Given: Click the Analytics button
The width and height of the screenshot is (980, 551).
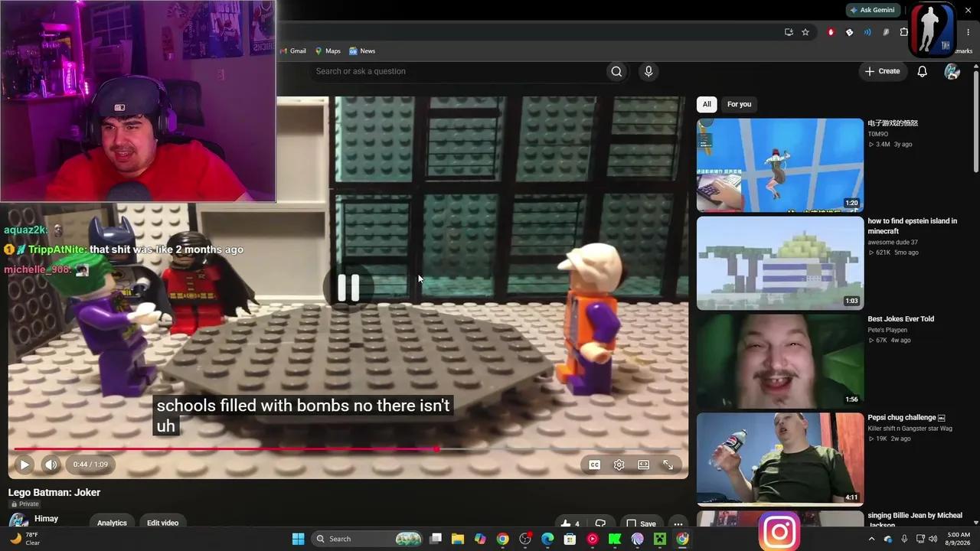Looking at the screenshot, I should [112, 523].
